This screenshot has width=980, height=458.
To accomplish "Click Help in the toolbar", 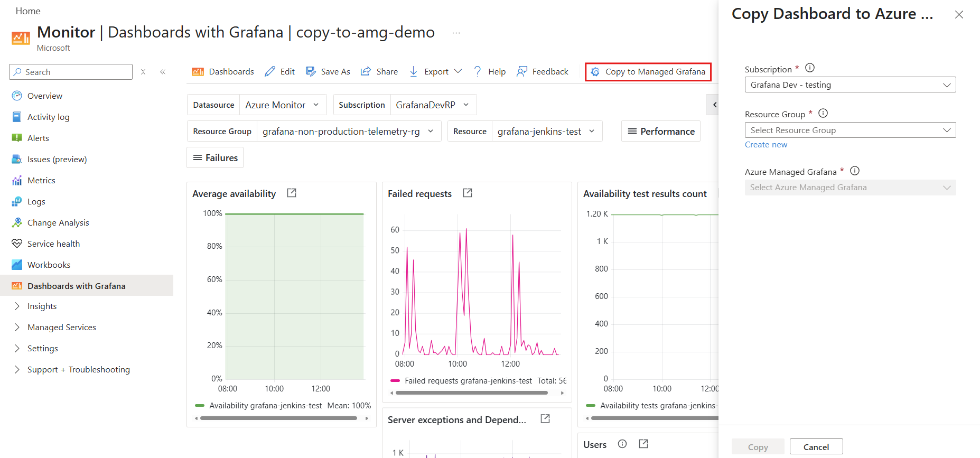I will tap(490, 71).
